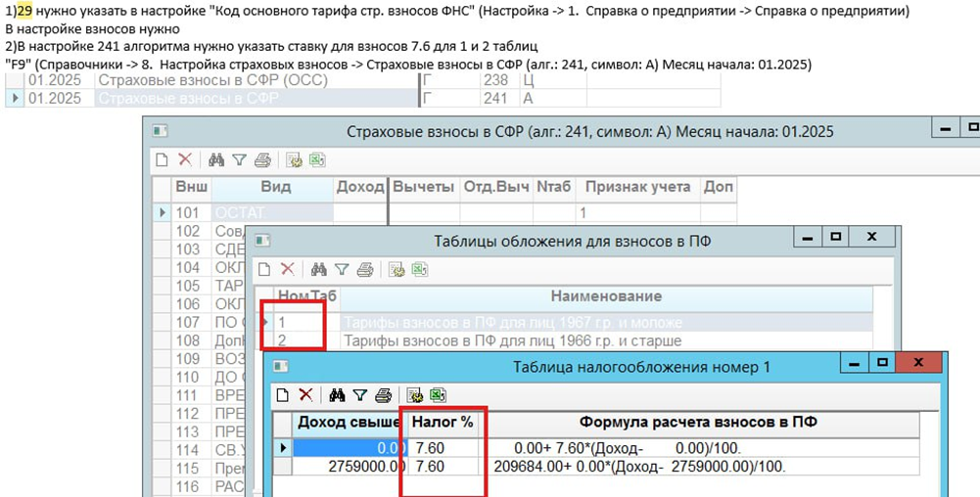This screenshot has width=980, height=497.
Task: Export to Excel in Таблицы обложения window
Action: [419, 270]
